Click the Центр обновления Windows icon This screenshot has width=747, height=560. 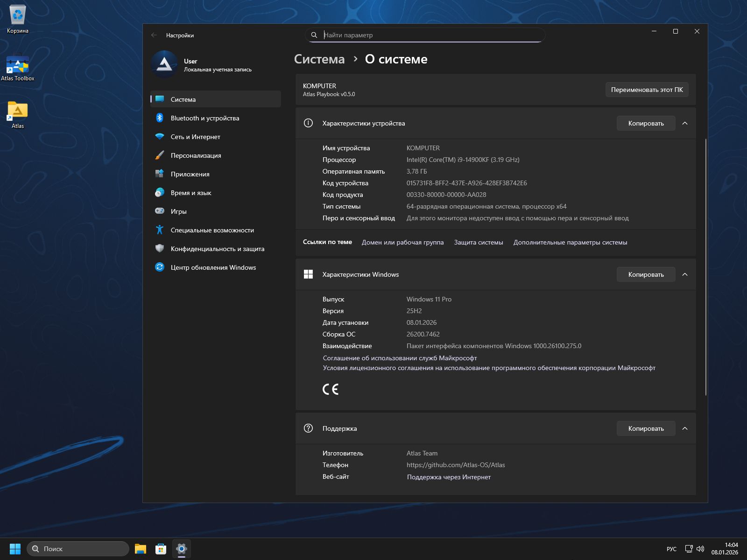(160, 267)
